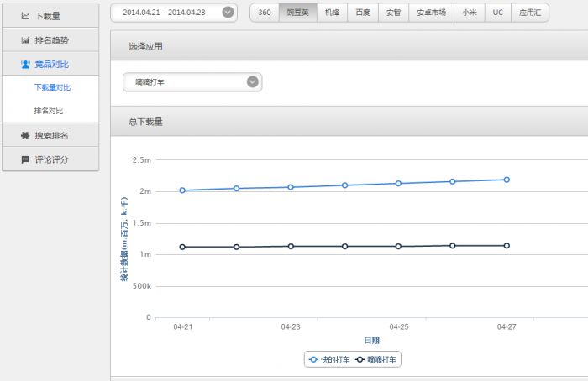Screen dimensions: 588x381
Task: Collapse the 竞品对比 sidebar section
Action: pos(50,64)
